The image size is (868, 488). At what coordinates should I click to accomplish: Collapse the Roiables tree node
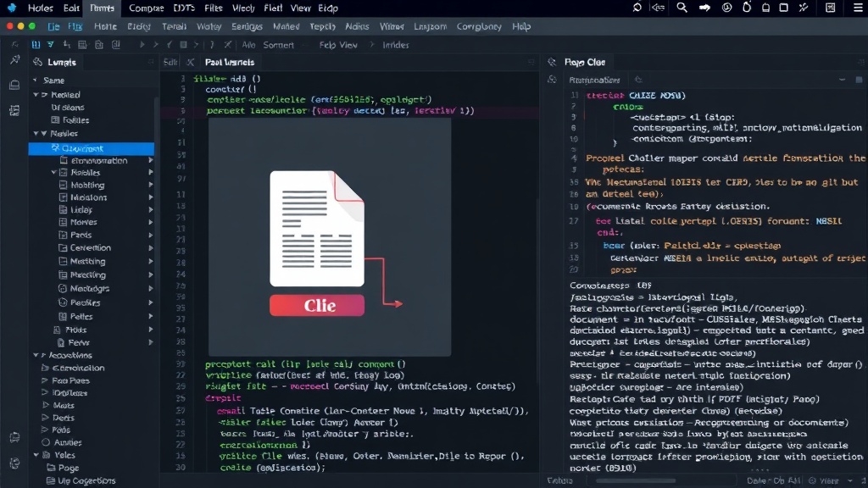[x=53, y=173]
